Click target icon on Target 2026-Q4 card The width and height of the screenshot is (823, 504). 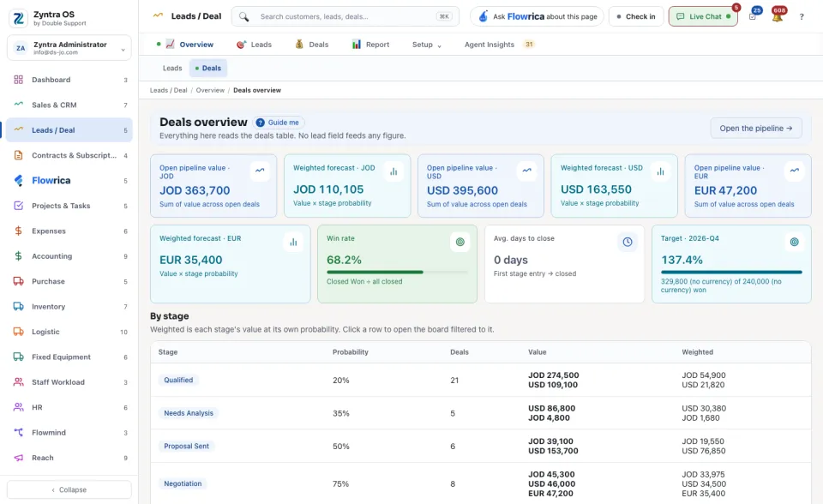click(794, 242)
